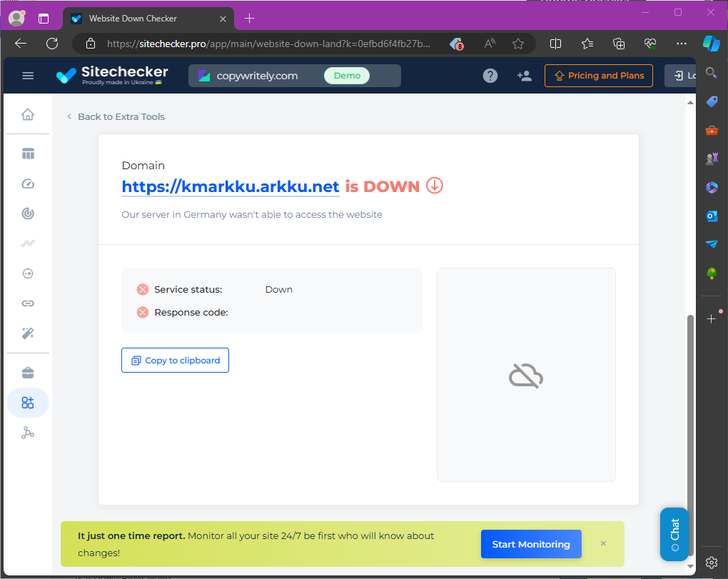Click the website screenshot placeholder
This screenshot has height=579, width=728.
pyautogui.click(x=526, y=375)
